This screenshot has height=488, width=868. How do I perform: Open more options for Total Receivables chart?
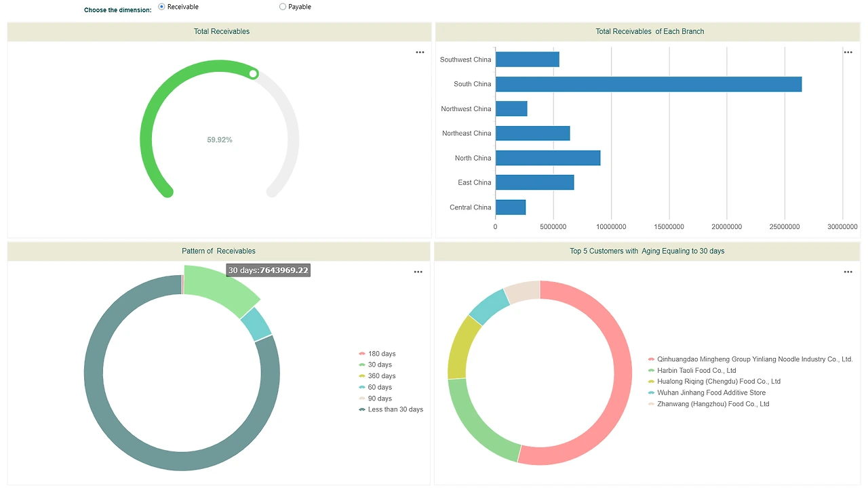(x=420, y=52)
